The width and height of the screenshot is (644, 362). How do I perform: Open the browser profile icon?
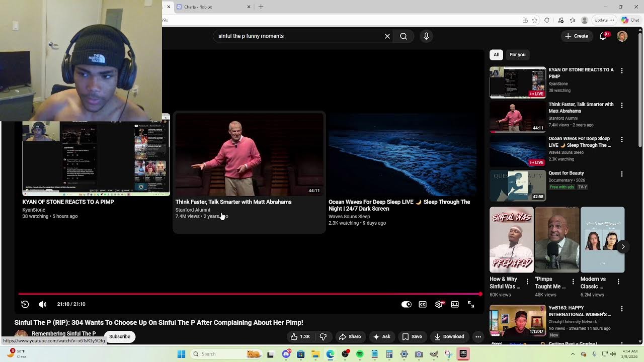tap(585, 20)
